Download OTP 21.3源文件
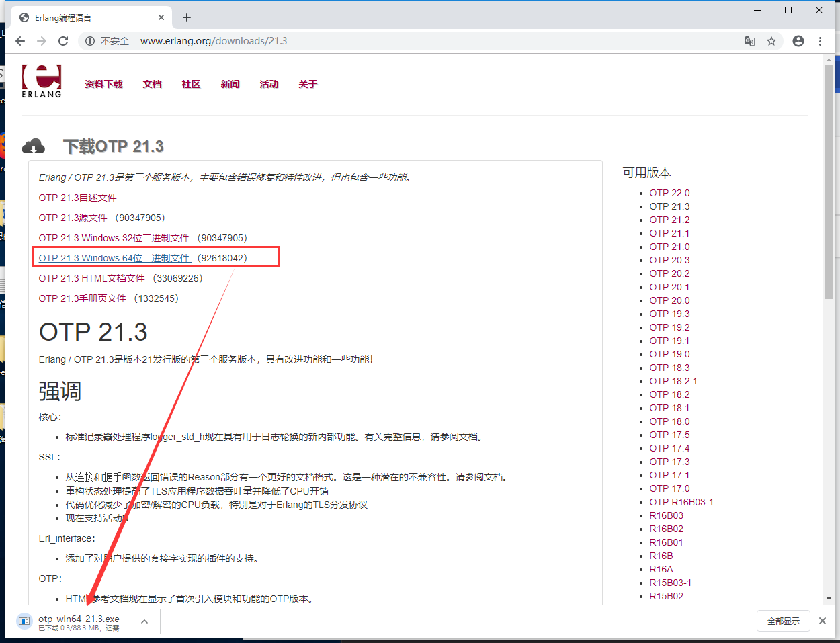Image resolution: width=840 pixels, height=643 pixels. (73, 218)
